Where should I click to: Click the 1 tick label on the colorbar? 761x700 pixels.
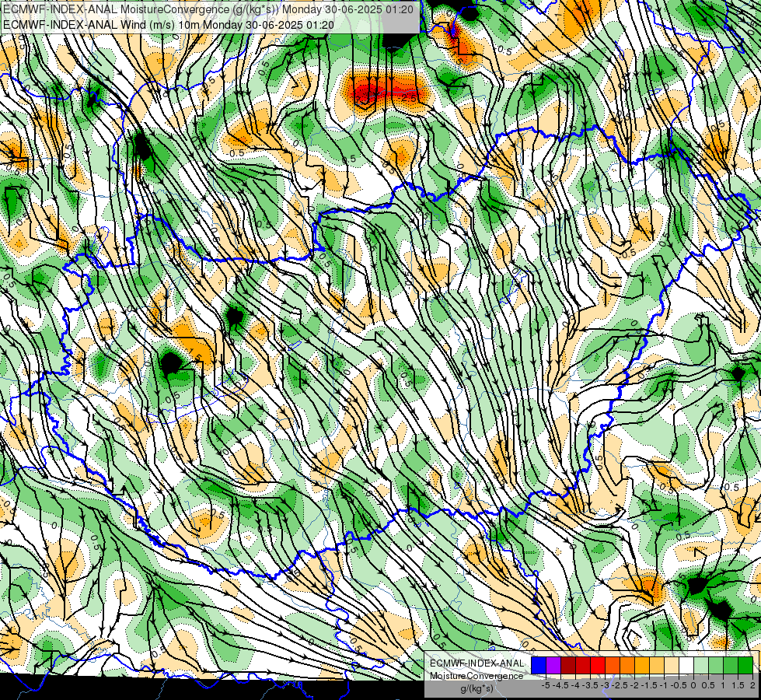coord(723,685)
